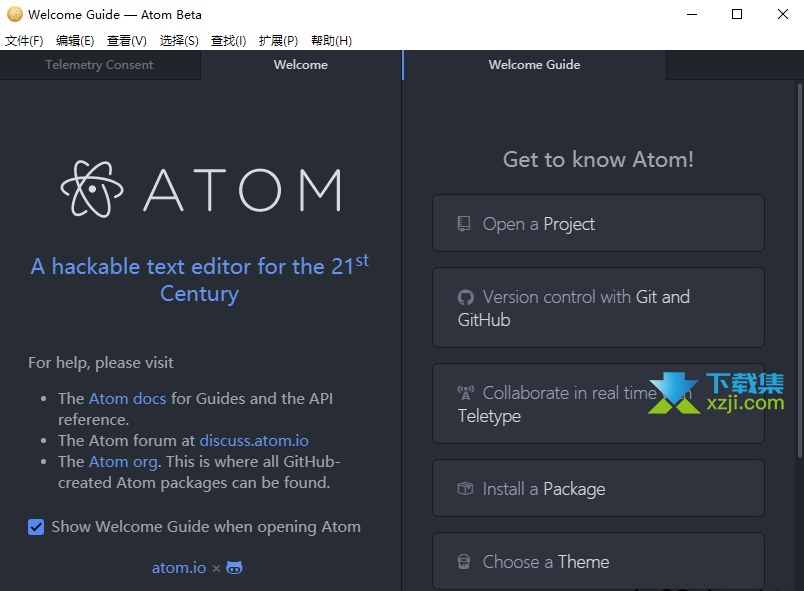Minimize the Atom Beta window
This screenshot has height=591, width=804.
(x=692, y=14)
